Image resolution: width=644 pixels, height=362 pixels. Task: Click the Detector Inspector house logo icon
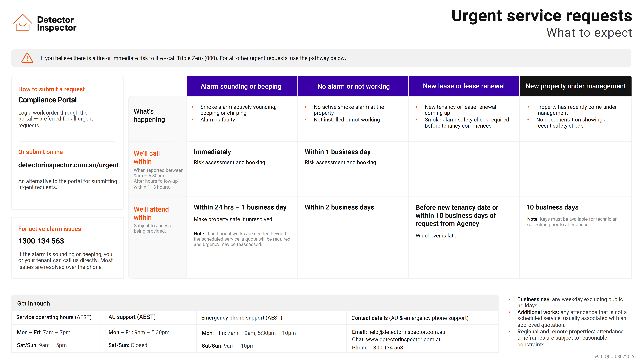coord(23,23)
